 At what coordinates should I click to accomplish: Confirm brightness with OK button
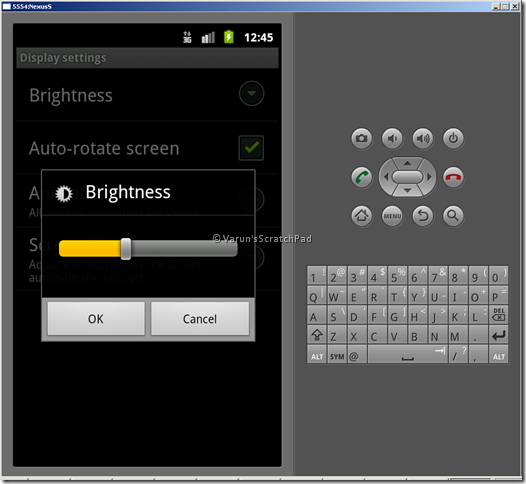pyautogui.click(x=96, y=318)
